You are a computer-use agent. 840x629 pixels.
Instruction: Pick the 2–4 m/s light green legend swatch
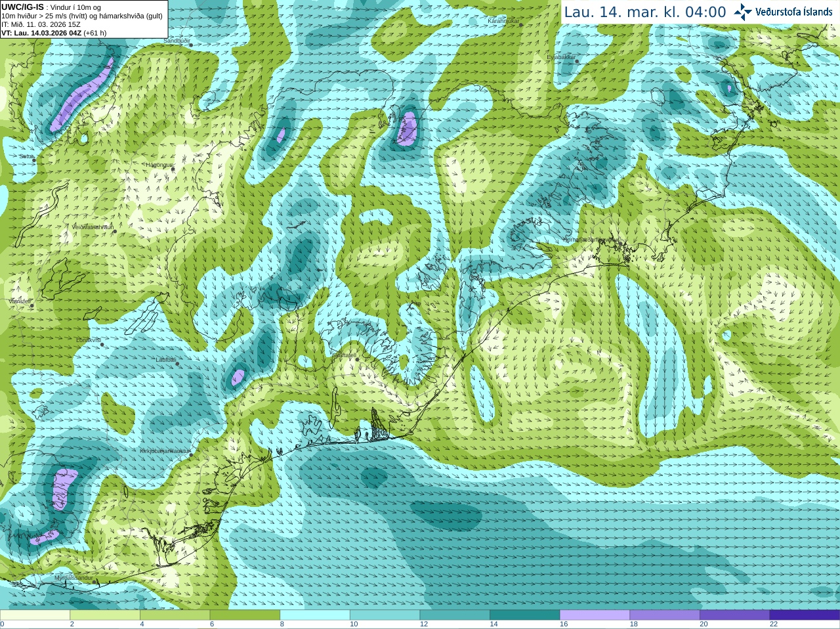pyautogui.click(x=105, y=615)
